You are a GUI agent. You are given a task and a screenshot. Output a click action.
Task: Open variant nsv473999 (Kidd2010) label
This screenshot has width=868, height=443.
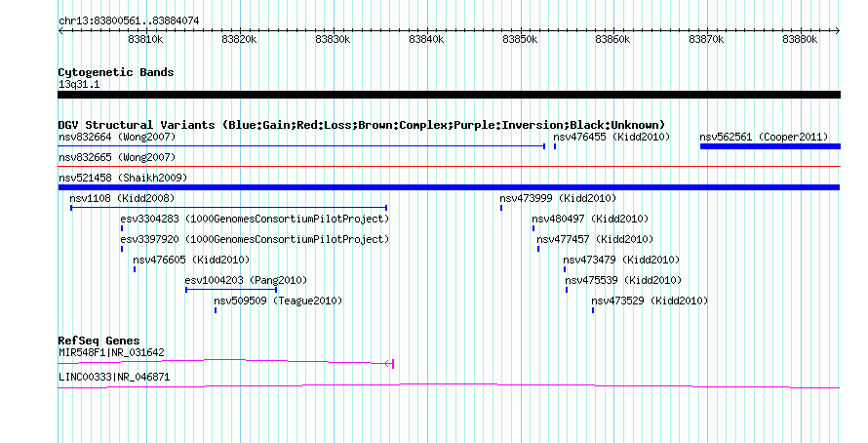(558, 198)
